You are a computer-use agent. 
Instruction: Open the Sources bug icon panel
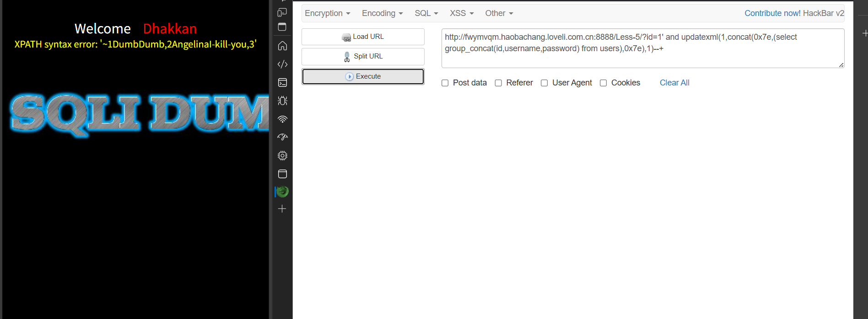pos(282,101)
